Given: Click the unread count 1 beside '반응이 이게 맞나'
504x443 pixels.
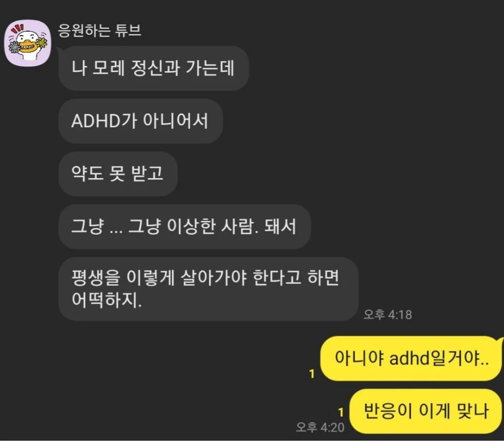Looking at the screenshot, I should [x=341, y=412].
